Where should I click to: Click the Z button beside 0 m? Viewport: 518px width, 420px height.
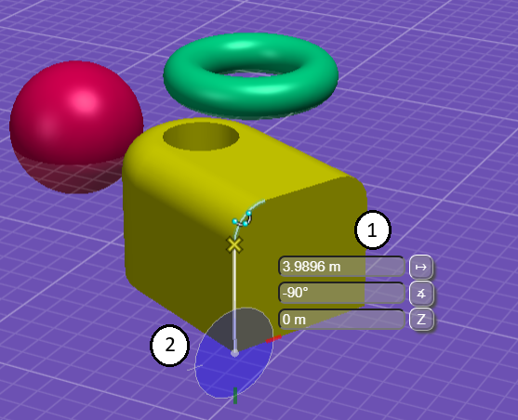click(x=421, y=319)
